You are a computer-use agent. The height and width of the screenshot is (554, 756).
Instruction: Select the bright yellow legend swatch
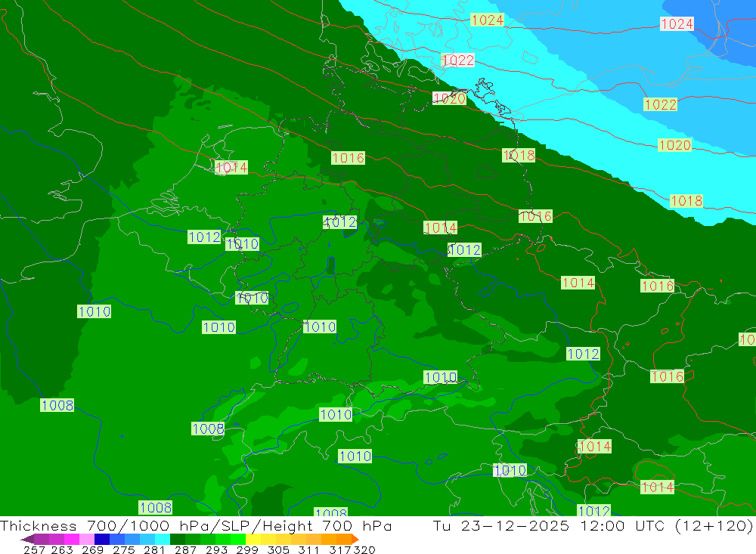(x=253, y=539)
